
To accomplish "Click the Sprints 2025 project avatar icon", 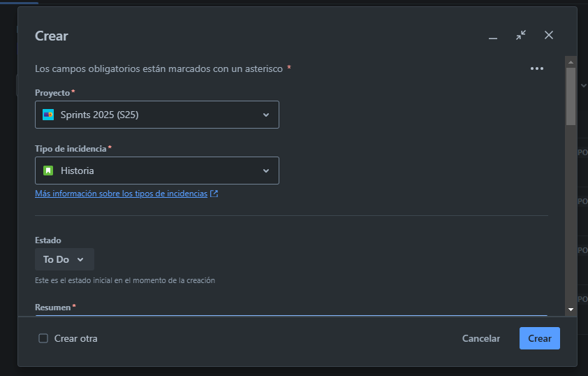I will tap(48, 115).
